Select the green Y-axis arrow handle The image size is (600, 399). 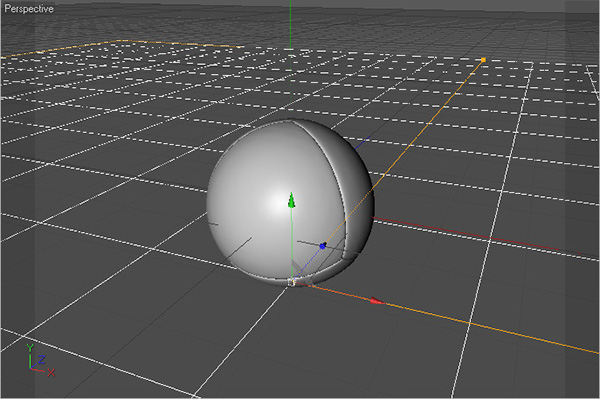tap(292, 200)
